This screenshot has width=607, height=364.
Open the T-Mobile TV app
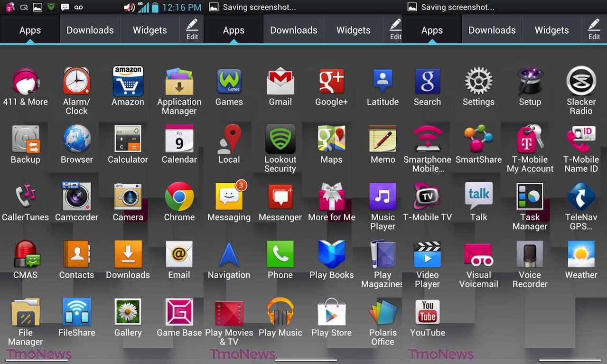pyautogui.click(x=427, y=197)
